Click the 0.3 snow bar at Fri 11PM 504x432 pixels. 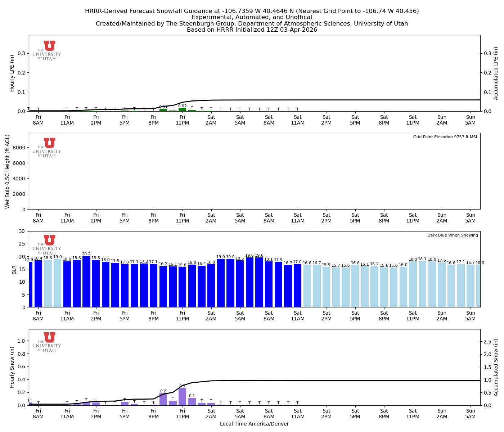click(x=183, y=396)
